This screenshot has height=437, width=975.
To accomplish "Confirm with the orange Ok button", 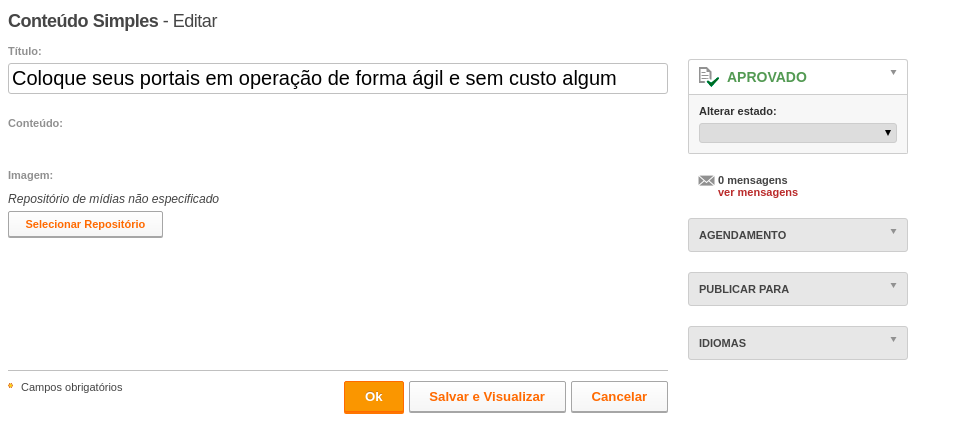I will (x=374, y=397).
